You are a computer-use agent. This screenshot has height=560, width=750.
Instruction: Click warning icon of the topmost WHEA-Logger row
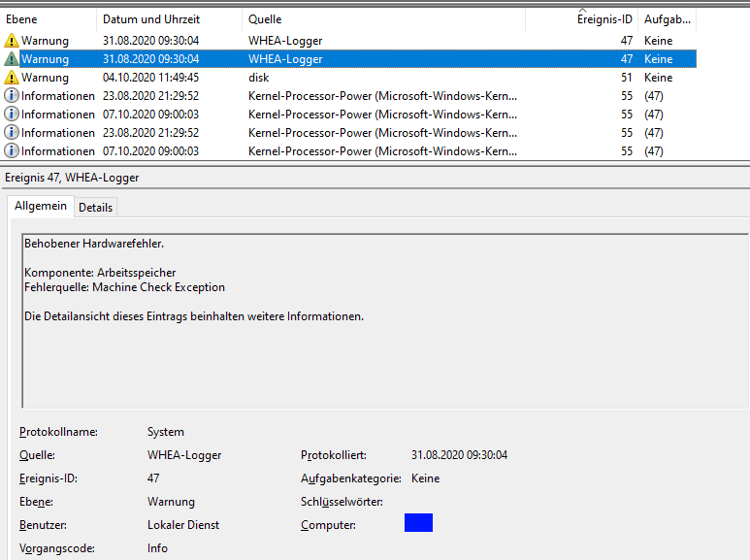pos(12,41)
